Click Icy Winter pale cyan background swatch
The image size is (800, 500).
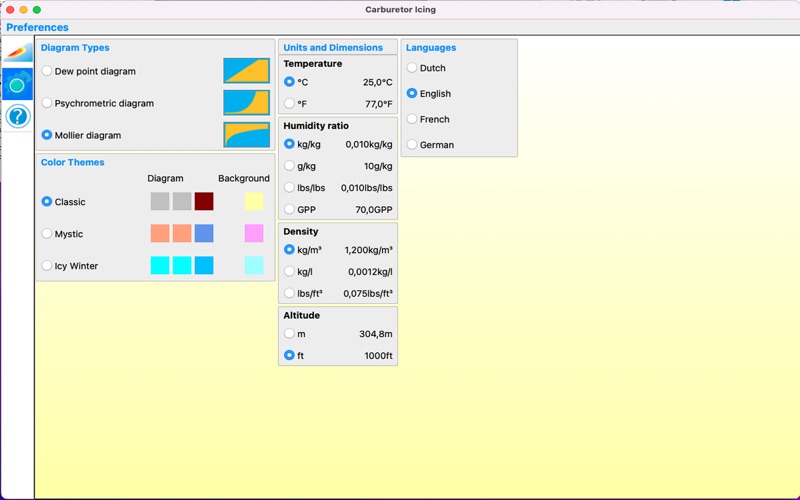(x=254, y=265)
